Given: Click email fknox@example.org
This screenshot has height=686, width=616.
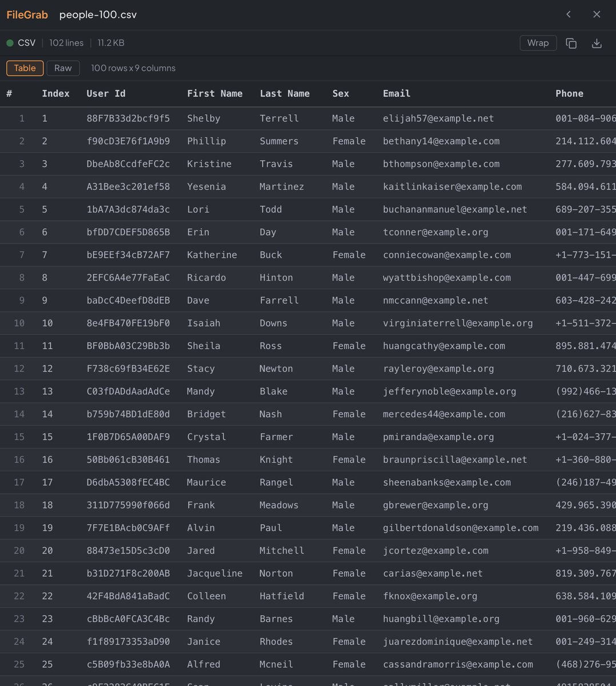Looking at the screenshot, I should pyautogui.click(x=430, y=596).
